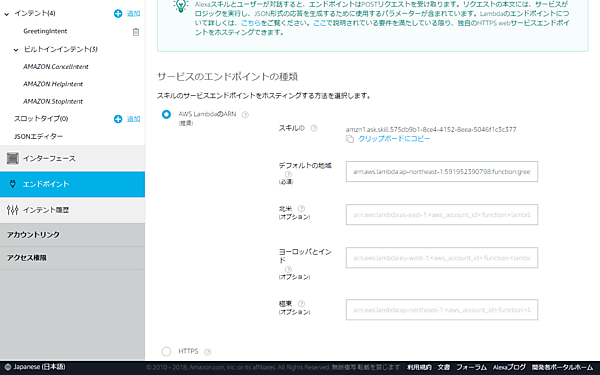The image size is (600, 375).
Task: Click help icon under ヨーロッパとインド
Action: tap(288, 269)
